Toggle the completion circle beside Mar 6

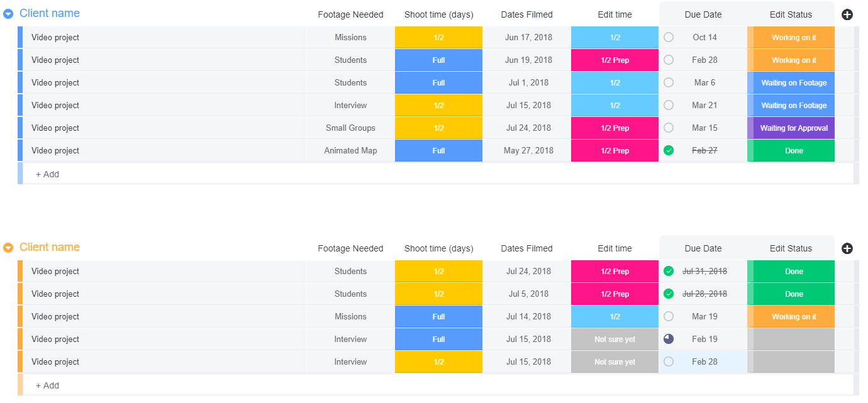(669, 82)
